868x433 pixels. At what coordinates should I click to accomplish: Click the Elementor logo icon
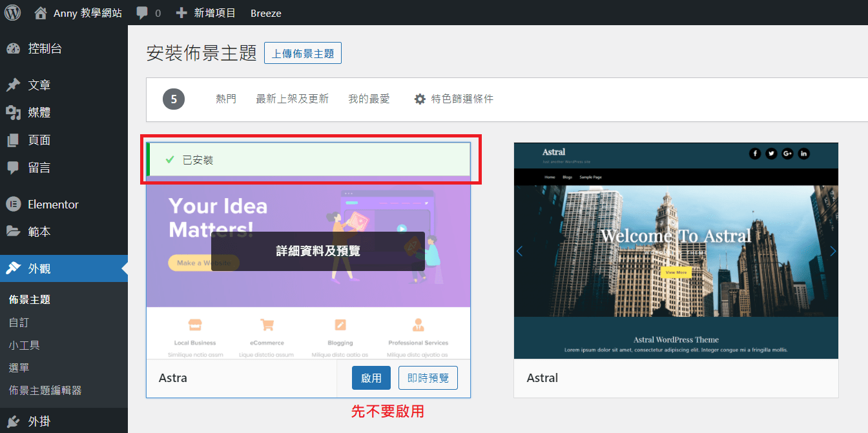pyautogui.click(x=13, y=205)
